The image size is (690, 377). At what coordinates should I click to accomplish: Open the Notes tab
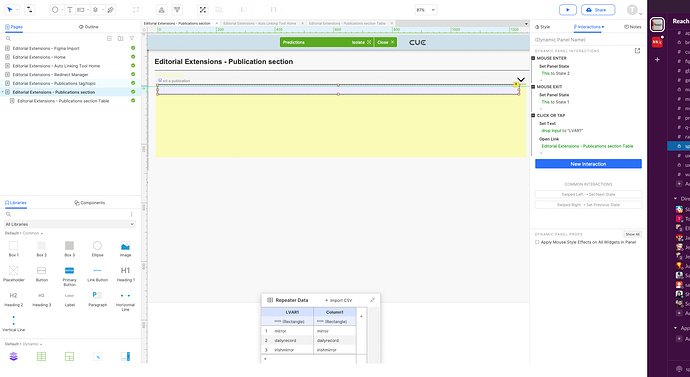(x=632, y=27)
